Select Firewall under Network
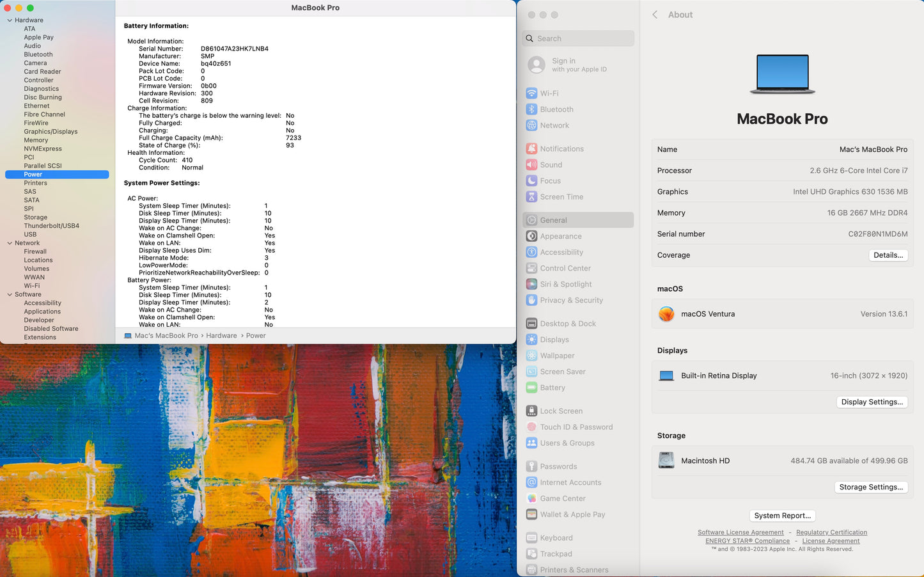The image size is (924, 577). pos(35,251)
